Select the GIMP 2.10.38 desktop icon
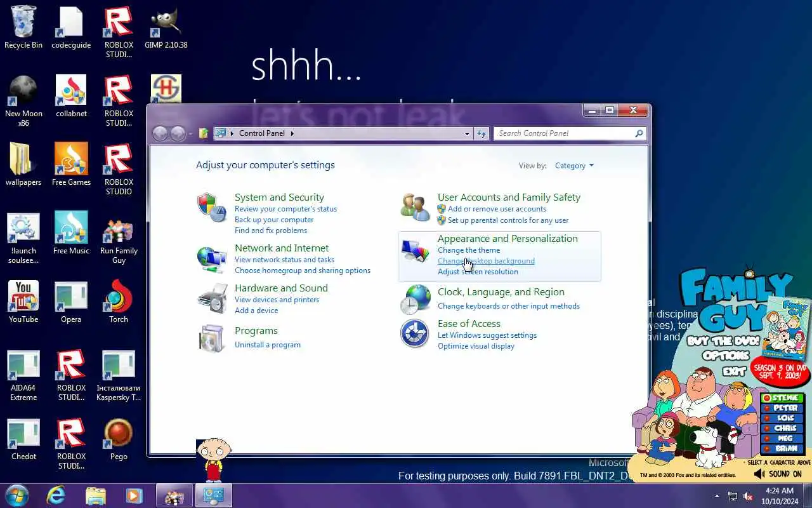This screenshot has height=508, width=812. (166, 27)
